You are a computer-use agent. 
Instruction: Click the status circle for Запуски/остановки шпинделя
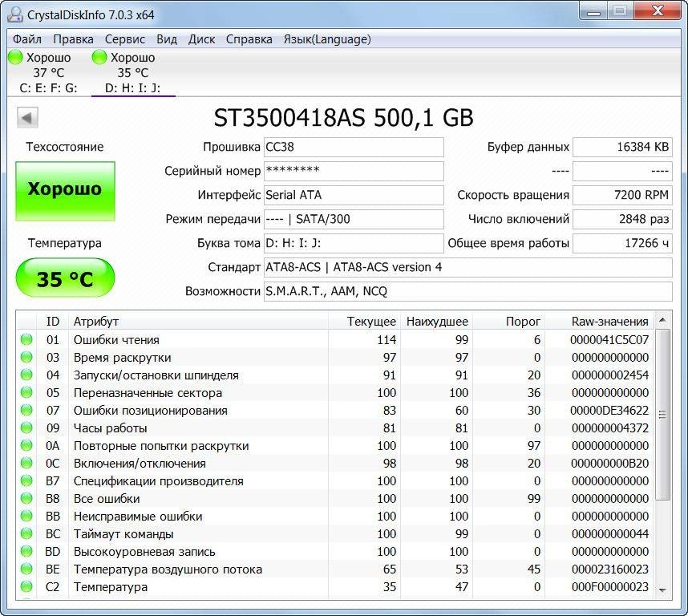(x=26, y=375)
